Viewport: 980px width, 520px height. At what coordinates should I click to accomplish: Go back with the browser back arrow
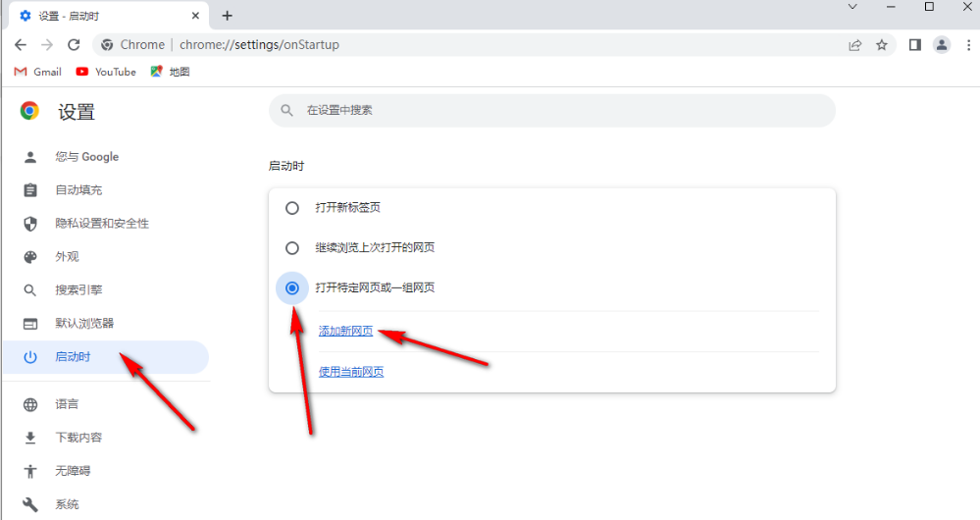(x=20, y=44)
